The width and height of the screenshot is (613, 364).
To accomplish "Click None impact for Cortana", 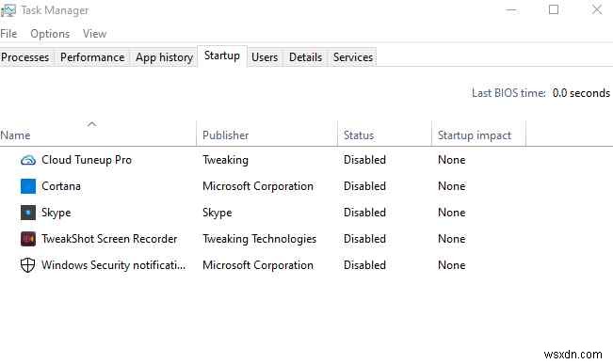I will tap(452, 186).
